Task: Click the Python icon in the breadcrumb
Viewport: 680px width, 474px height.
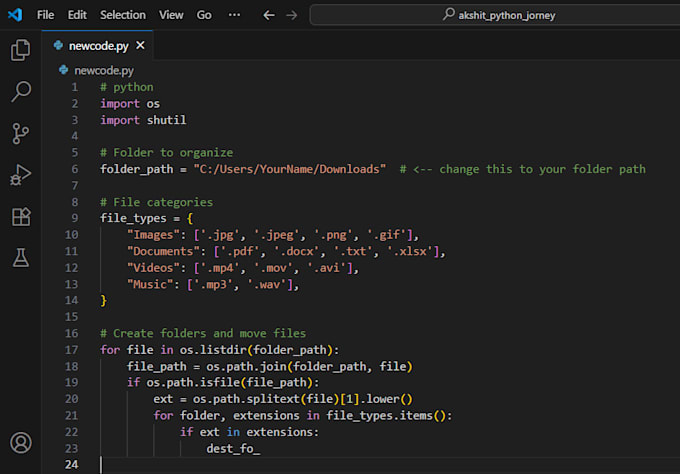Action: tap(63, 70)
